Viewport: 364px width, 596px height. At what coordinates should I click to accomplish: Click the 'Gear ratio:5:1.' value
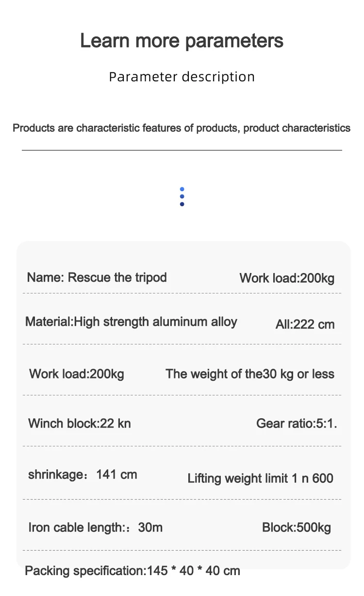297,424
